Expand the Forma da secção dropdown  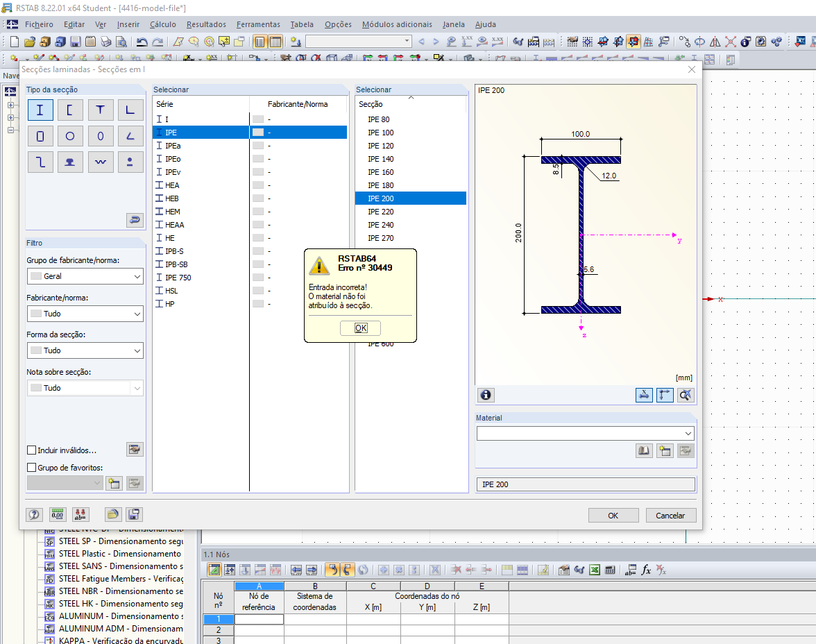[x=85, y=351]
